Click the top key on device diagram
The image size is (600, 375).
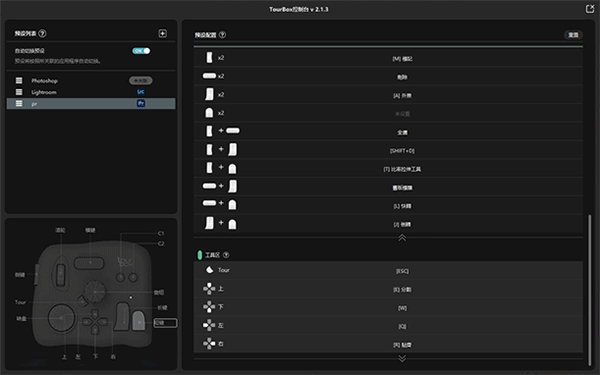pyautogui.click(x=89, y=263)
